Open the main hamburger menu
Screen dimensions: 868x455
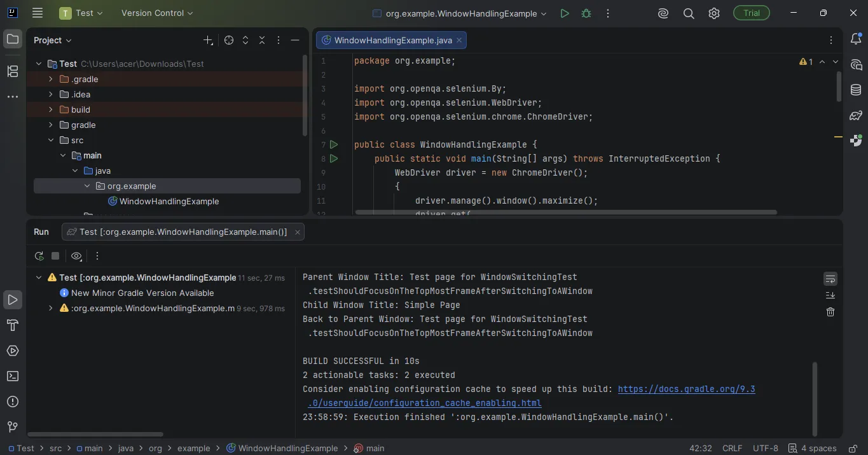[x=38, y=13]
